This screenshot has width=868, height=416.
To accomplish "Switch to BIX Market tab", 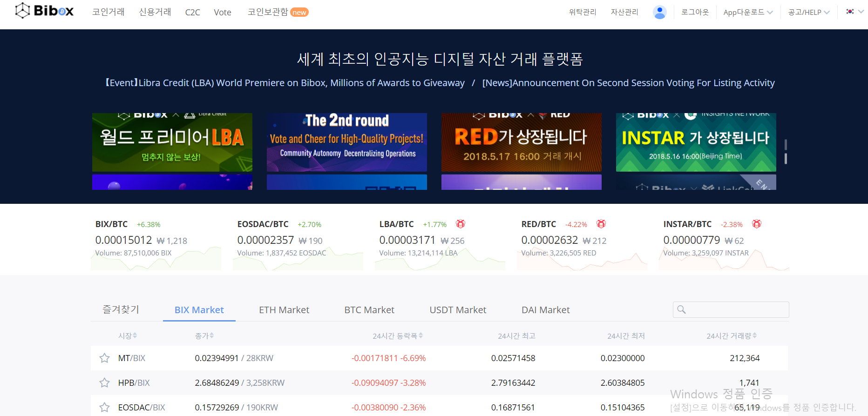I will [x=199, y=310].
